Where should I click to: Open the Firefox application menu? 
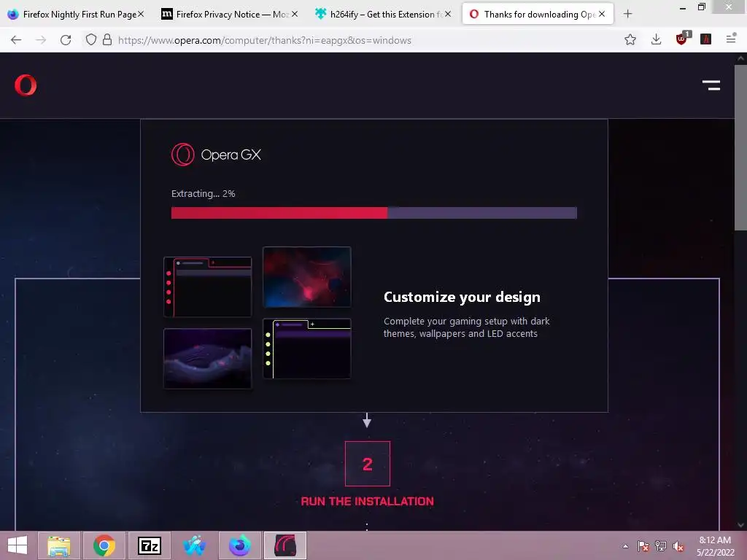(x=731, y=39)
